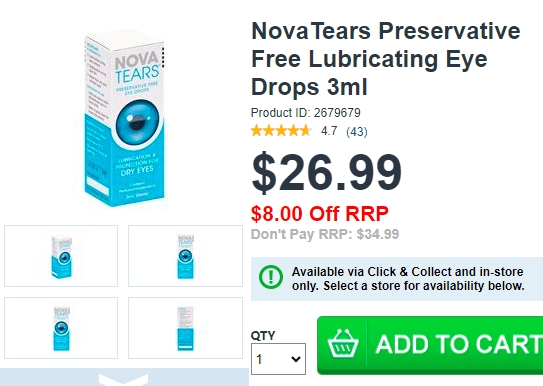Screen dimensions: 543x386
Task: Click the Don't Pay RRP $34.99 text
Action: coord(325,234)
